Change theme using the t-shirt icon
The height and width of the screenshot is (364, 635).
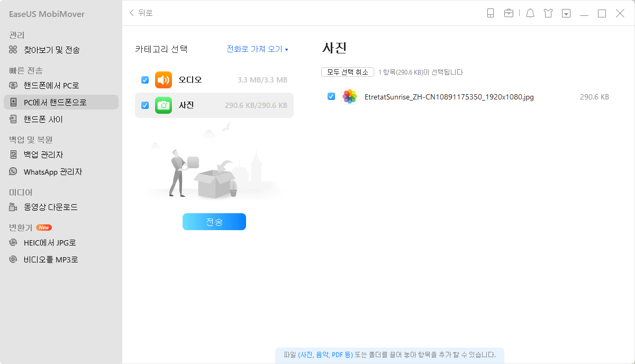tap(548, 13)
